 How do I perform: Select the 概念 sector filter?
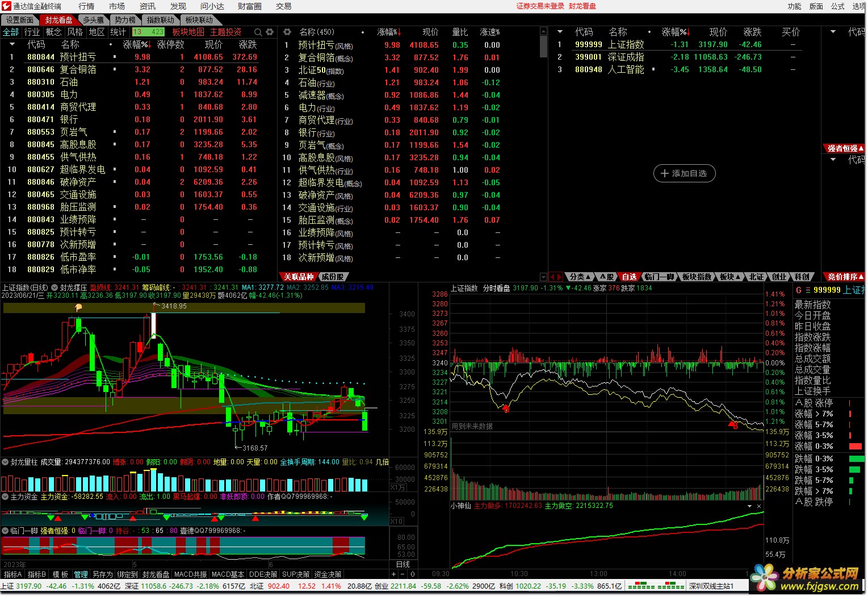click(54, 32)
